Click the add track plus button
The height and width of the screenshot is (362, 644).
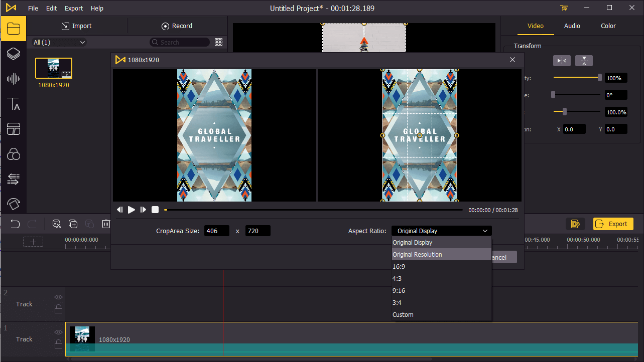tap(33, 242)
